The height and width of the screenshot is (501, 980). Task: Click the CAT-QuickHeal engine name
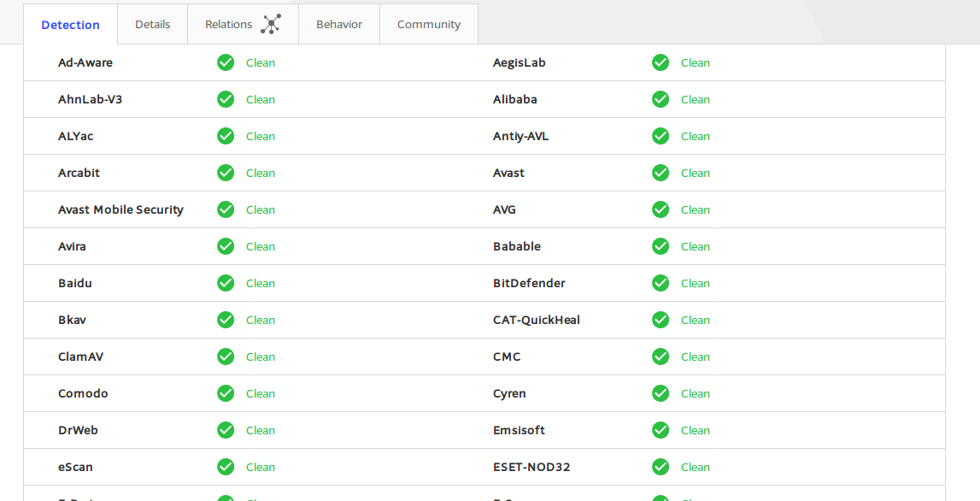537,321
